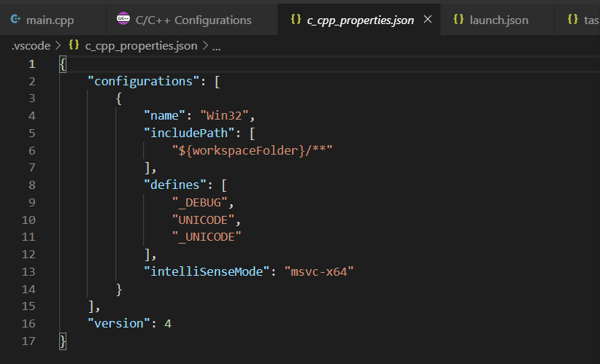The height and width of the screenshot is (364, 600).
Task: Click the "_DEBUG" define entry
Action: click(200, 203)
